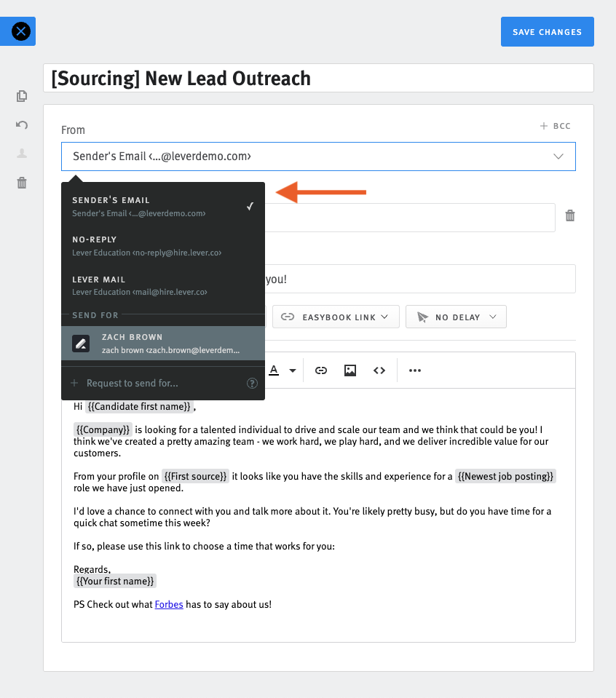This screenshot has height=698, width=616.
Task: Click the plus icon beside Request to send
Action: coord(74,384)
